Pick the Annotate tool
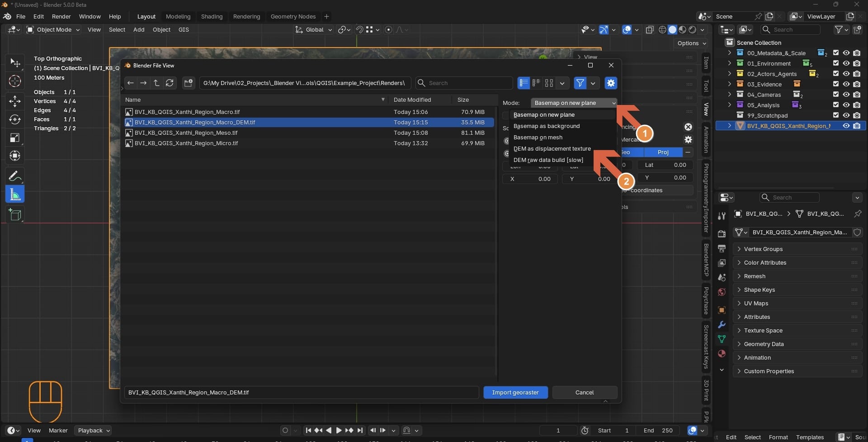Image resolution: width=868 pixels, height=442 pixels. [x=15, y=176]
